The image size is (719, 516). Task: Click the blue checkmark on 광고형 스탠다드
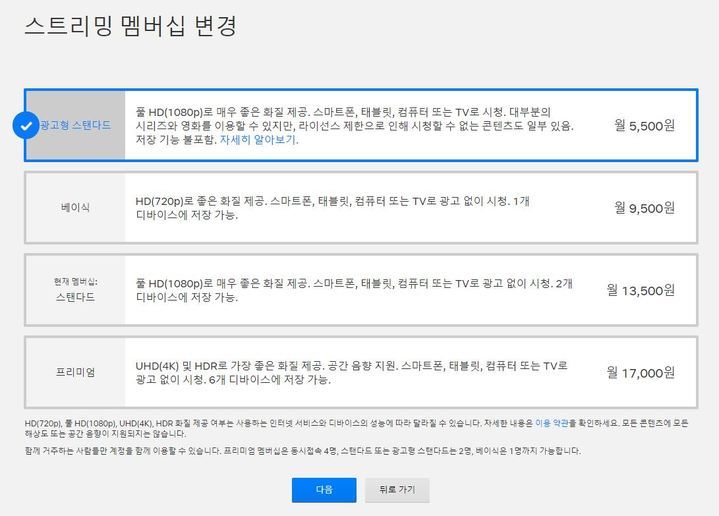click(25, 125)
